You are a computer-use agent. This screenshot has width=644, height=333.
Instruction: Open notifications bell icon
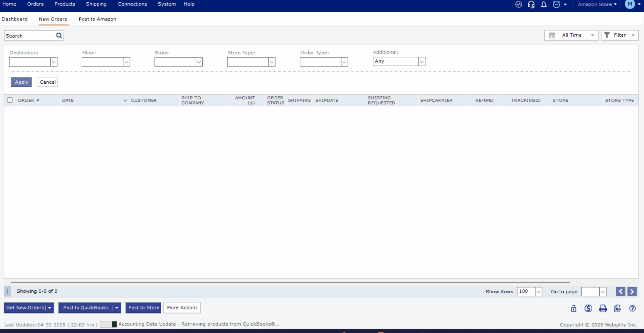tap(544, 4)
